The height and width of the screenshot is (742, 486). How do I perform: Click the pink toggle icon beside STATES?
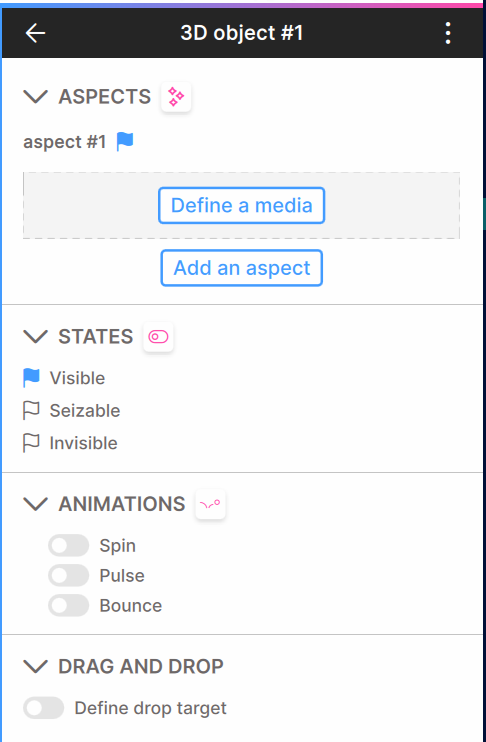tap(159, 337)
